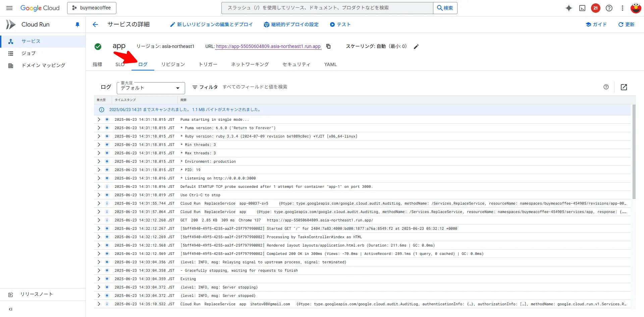
Task: Click the back arrow to services list
Action: [x=95, y=24]
